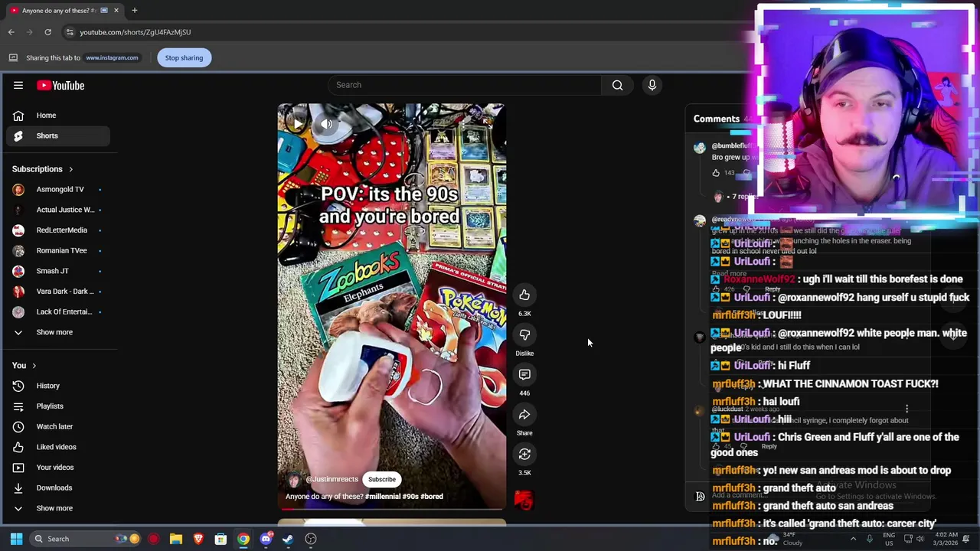Reload the browser page

(x=47, y=32)
